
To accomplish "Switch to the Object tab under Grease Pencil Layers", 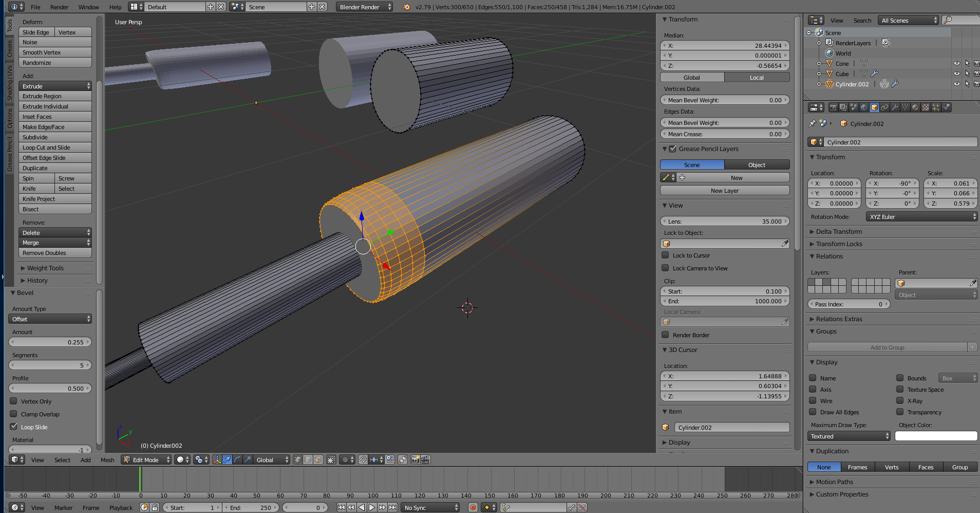I will click(757, 164).
